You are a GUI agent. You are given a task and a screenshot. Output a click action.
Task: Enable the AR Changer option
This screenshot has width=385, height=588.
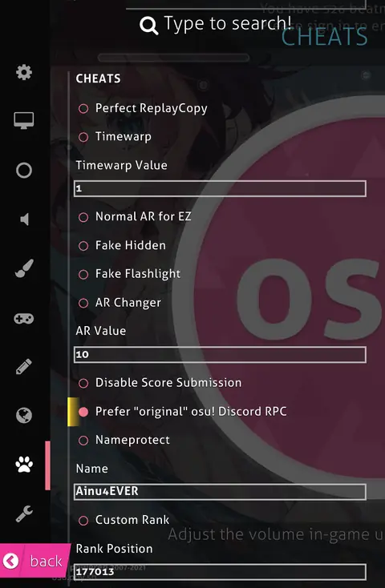point(120,303)
